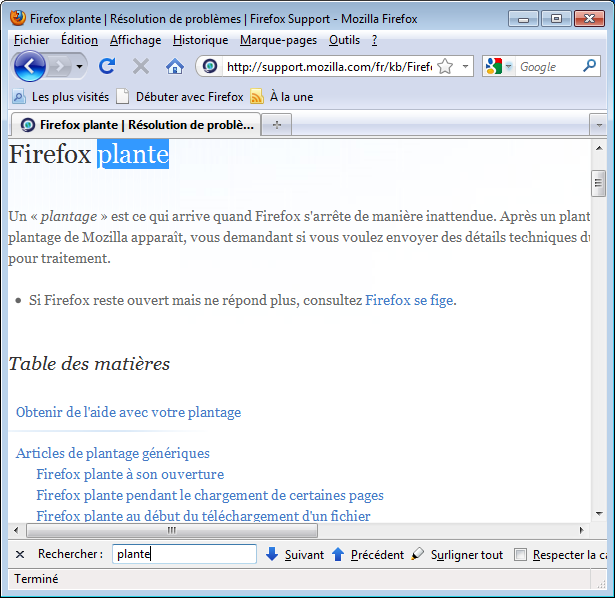
Task: Open Débuter avec Firefox bookmark
Action: [180, 97]
